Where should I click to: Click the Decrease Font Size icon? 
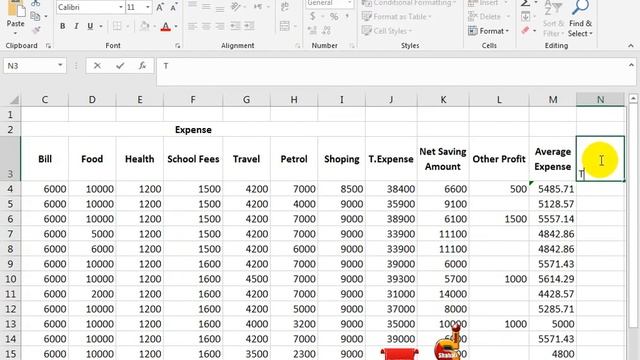point(174,7)
